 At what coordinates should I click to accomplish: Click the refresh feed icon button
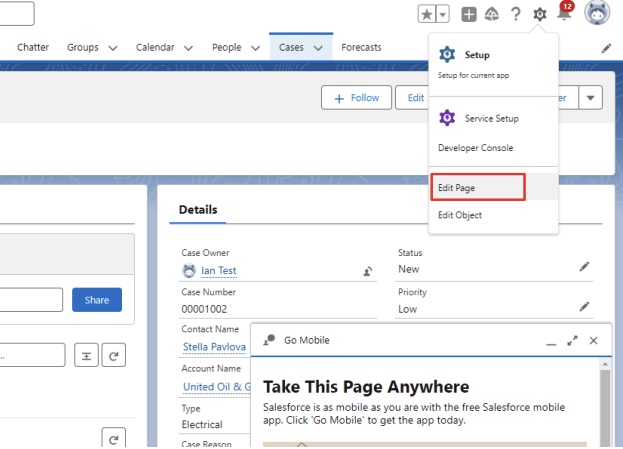[x=114, y=355]
